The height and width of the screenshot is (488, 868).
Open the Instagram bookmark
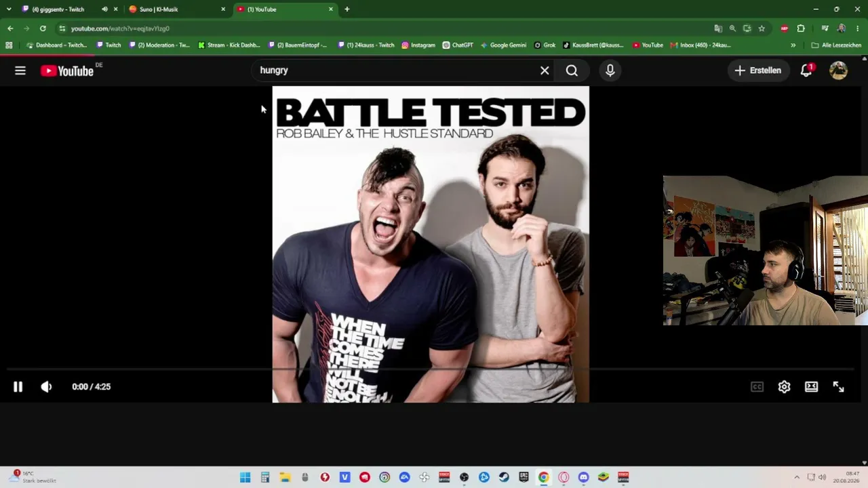(418, 45)
